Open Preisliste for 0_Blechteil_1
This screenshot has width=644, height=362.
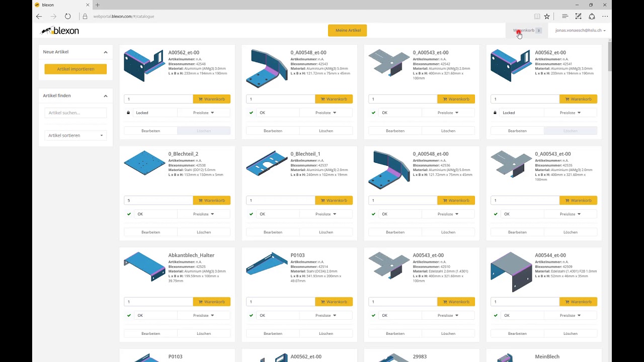[x=326, y=214]
